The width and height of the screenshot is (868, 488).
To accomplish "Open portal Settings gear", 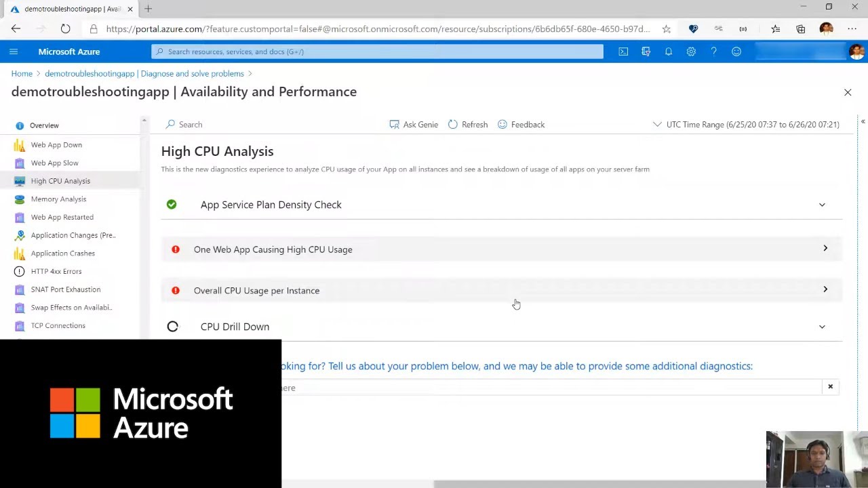I will point(691,52).
